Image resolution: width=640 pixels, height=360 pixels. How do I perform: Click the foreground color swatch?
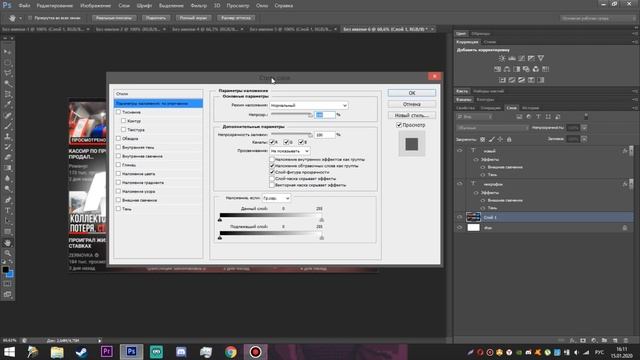[5, 270]
